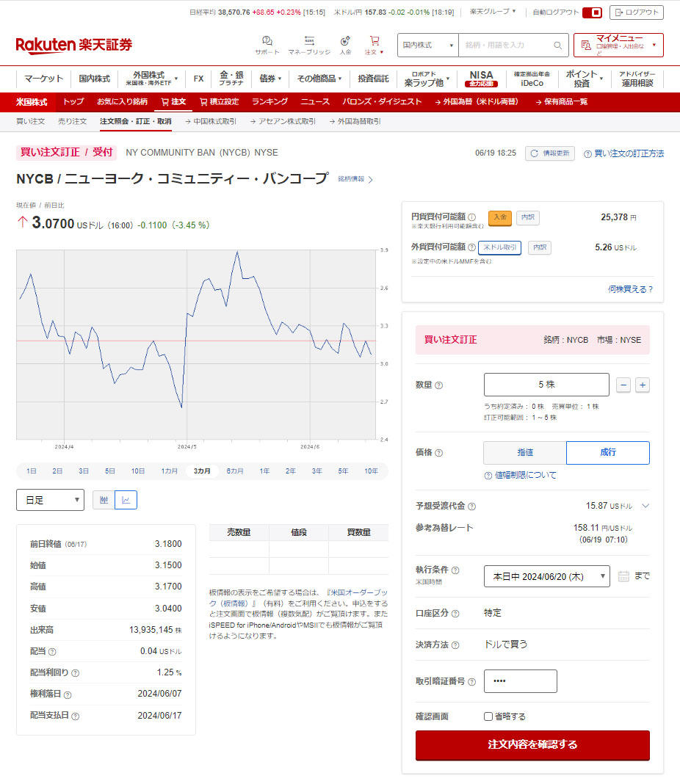Open the 日足 chart interval dropdown
This screenshot has width=680, height=784.
point(50,500)
